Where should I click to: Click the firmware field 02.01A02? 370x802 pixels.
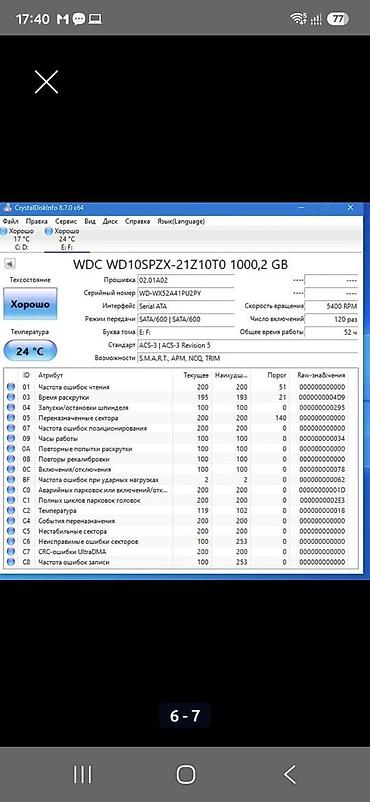[186, 280]
